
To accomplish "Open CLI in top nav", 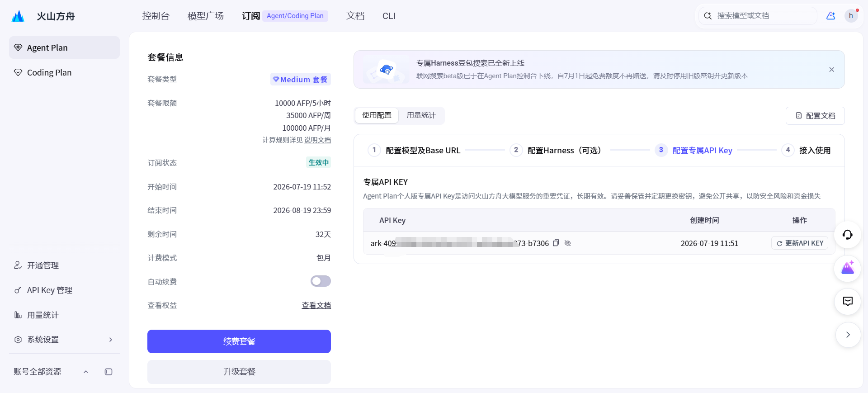I will tap(389, 16).
